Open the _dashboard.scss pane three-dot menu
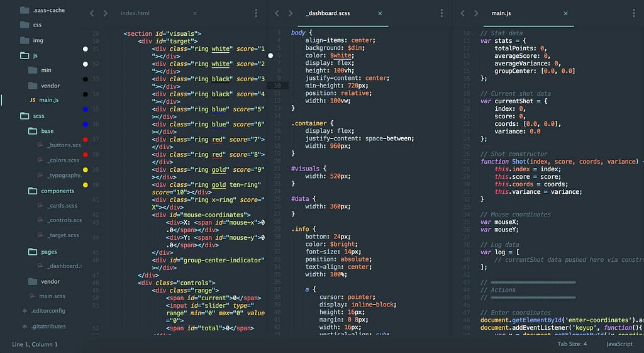 441,14
